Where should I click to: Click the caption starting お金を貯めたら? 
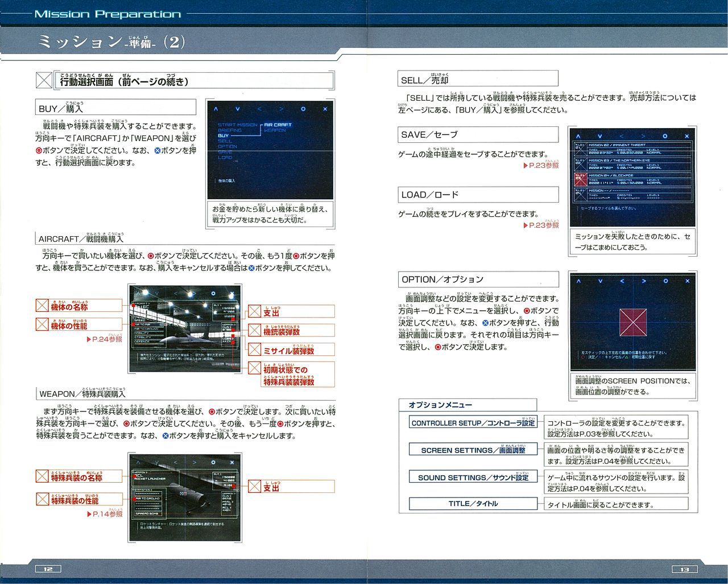[270, 214]
